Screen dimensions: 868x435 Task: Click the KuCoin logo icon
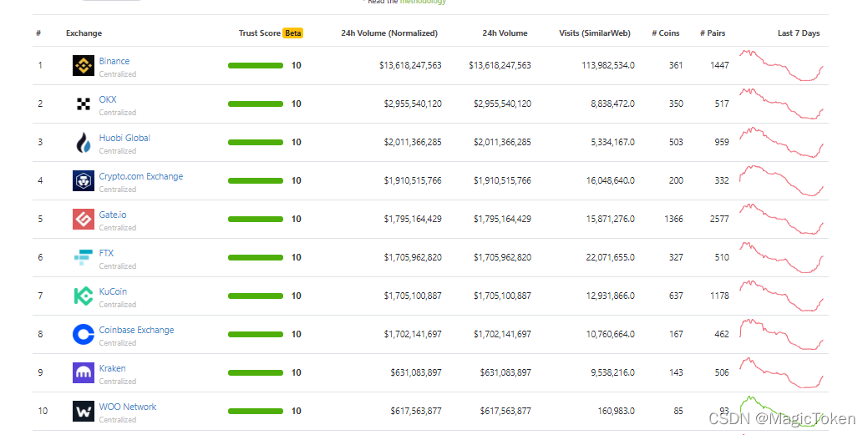tap(84, 296)
